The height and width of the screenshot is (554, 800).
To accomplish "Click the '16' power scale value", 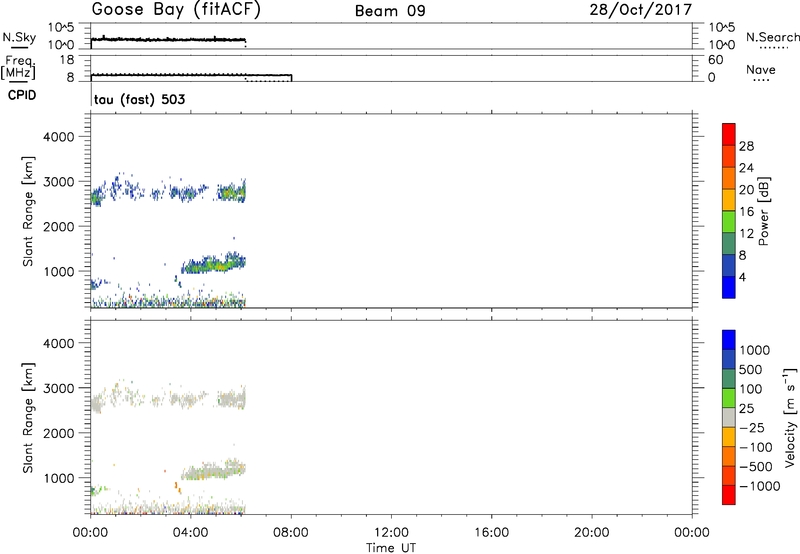I will 746,212.
